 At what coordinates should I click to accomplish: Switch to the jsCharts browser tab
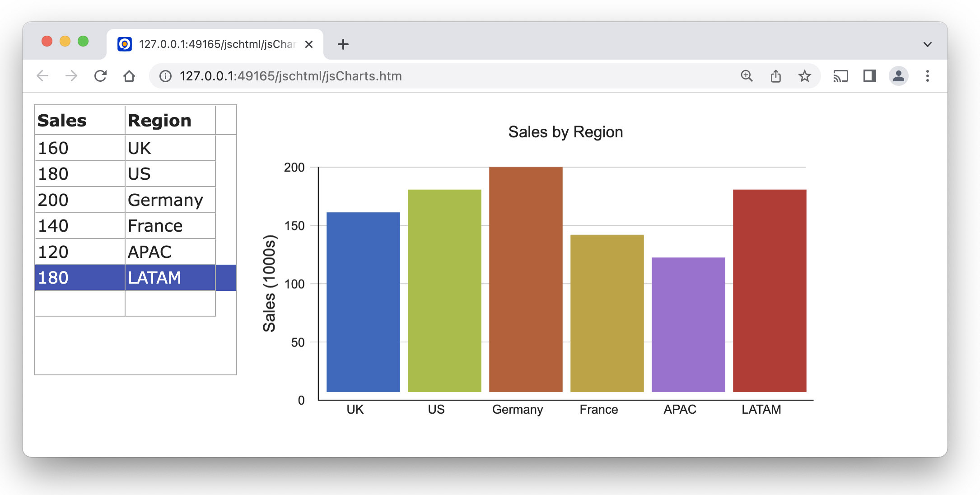(x=208, y=44)
